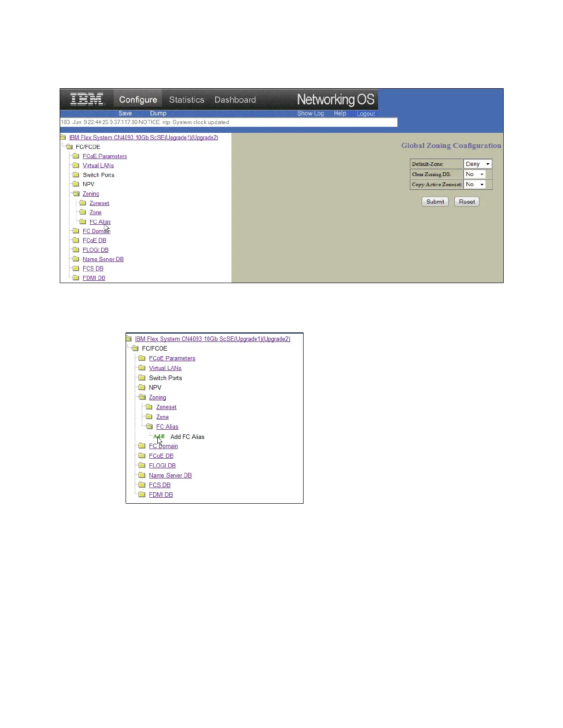Screen dimensions: 563x728
Task: Click the FLOGI DB folder icon, upper tree
Action: 76,250
